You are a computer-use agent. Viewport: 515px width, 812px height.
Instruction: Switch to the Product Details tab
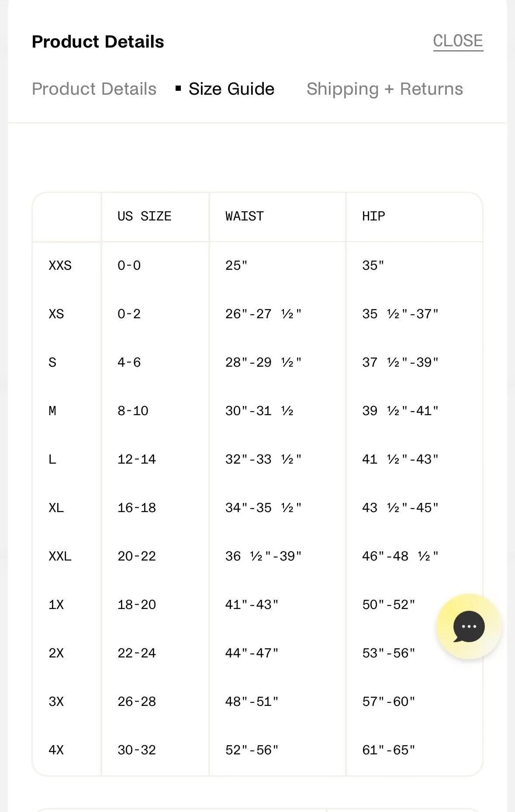click(x=94, y=89)
